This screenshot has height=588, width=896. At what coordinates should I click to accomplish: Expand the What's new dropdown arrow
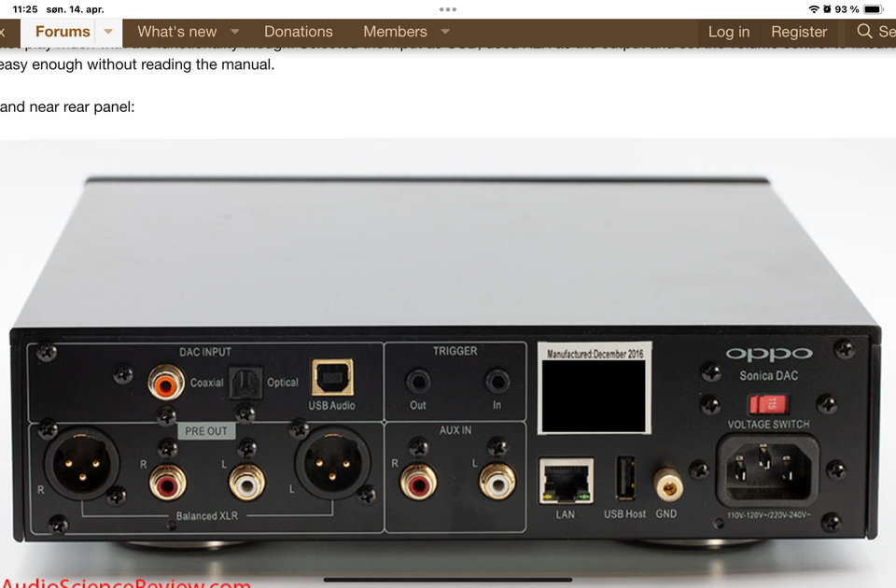(235, 32)
